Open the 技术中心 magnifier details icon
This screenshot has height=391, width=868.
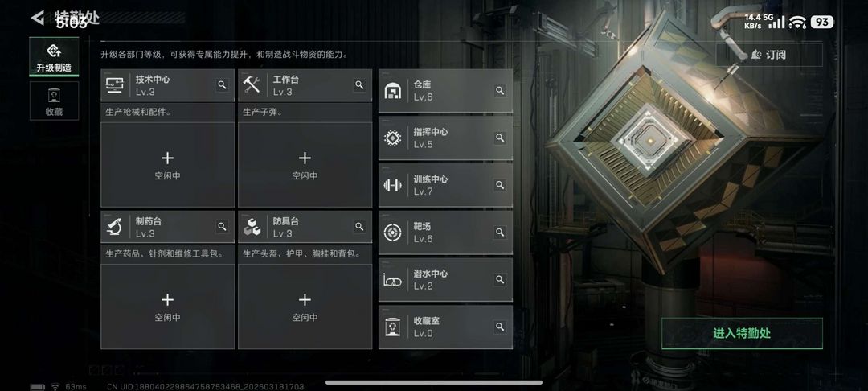[x=222, y=85]
